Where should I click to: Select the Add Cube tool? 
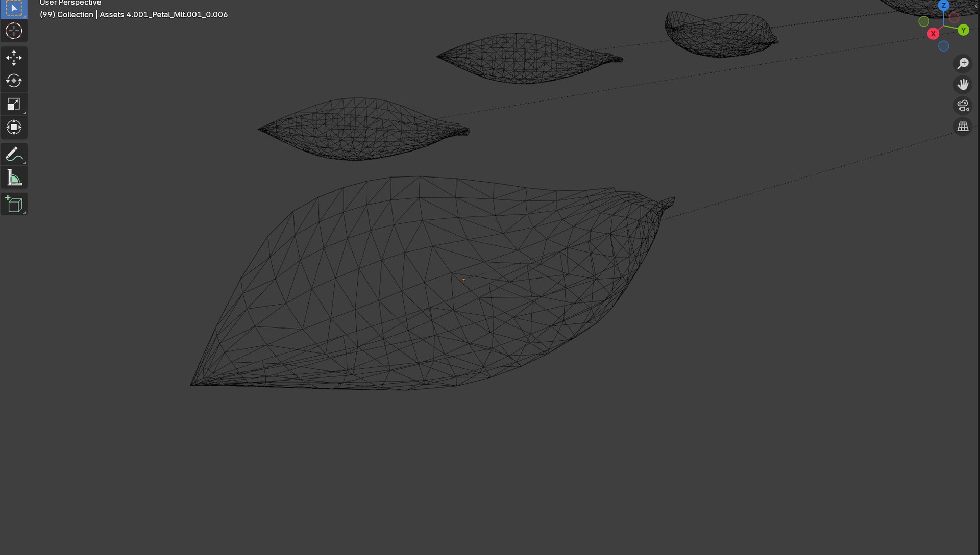point(14,204)
